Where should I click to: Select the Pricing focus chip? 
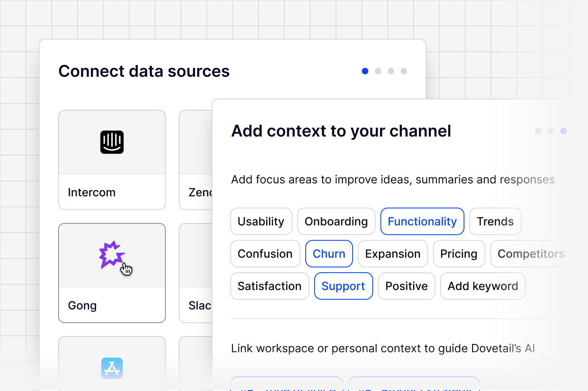(x=459, y=254)
